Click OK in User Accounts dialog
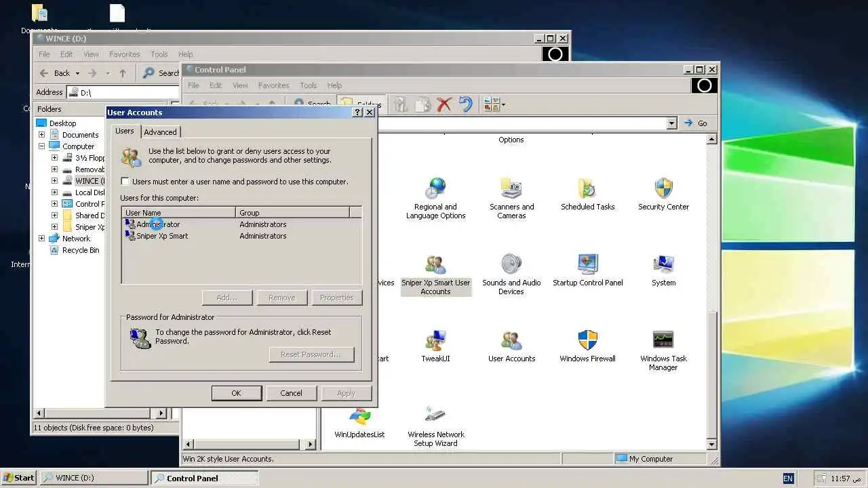 coord(236,393)
